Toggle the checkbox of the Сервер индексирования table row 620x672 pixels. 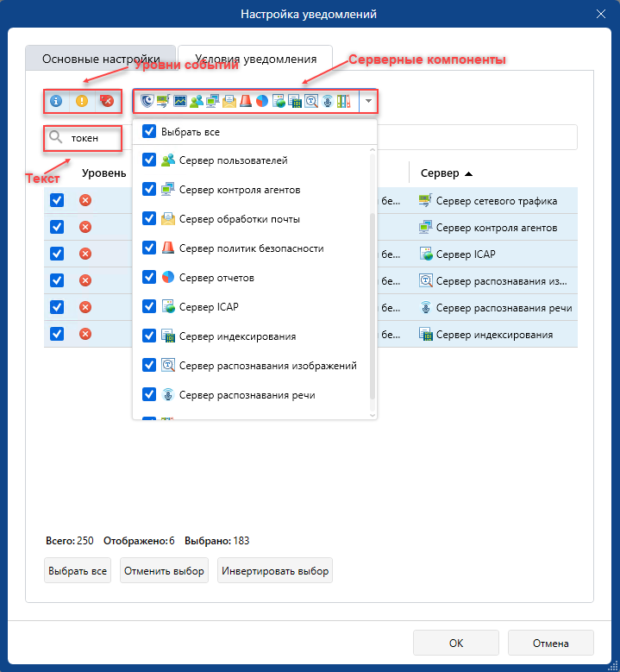coord(57,334)
